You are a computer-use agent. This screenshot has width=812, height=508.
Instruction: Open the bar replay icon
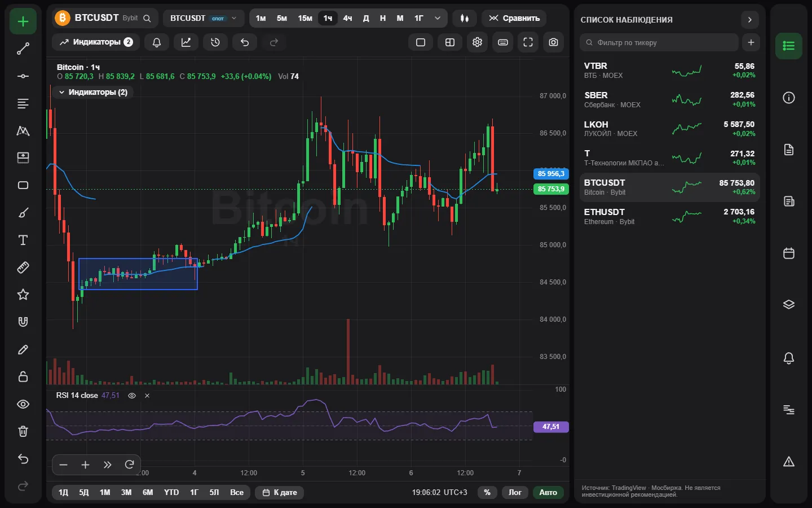[x=215, y=42]
